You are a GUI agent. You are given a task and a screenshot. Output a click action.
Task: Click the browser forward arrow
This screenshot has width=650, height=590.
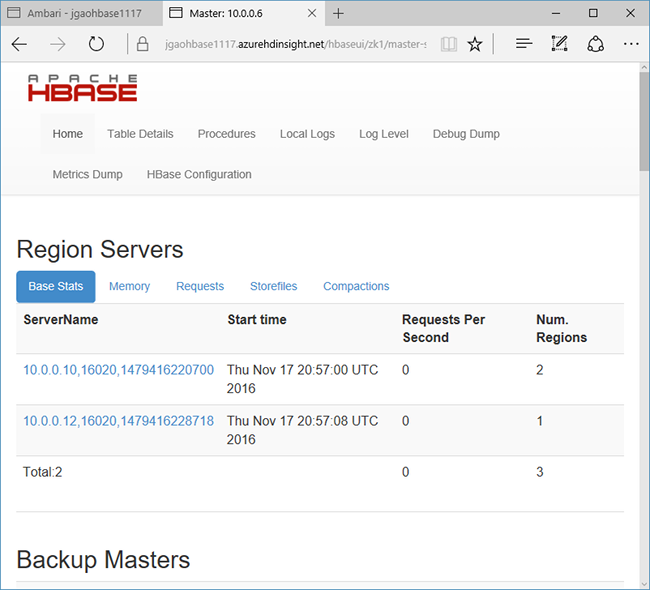(57, 44)
